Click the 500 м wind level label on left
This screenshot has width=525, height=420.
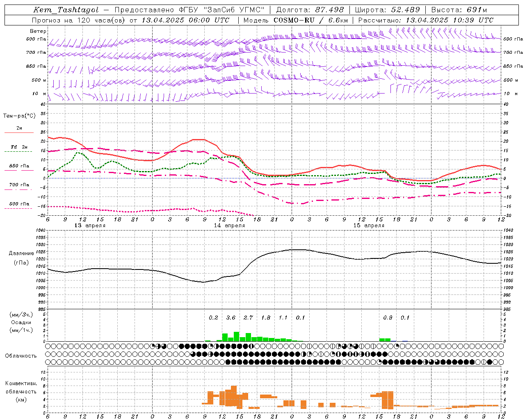point(39,80)
